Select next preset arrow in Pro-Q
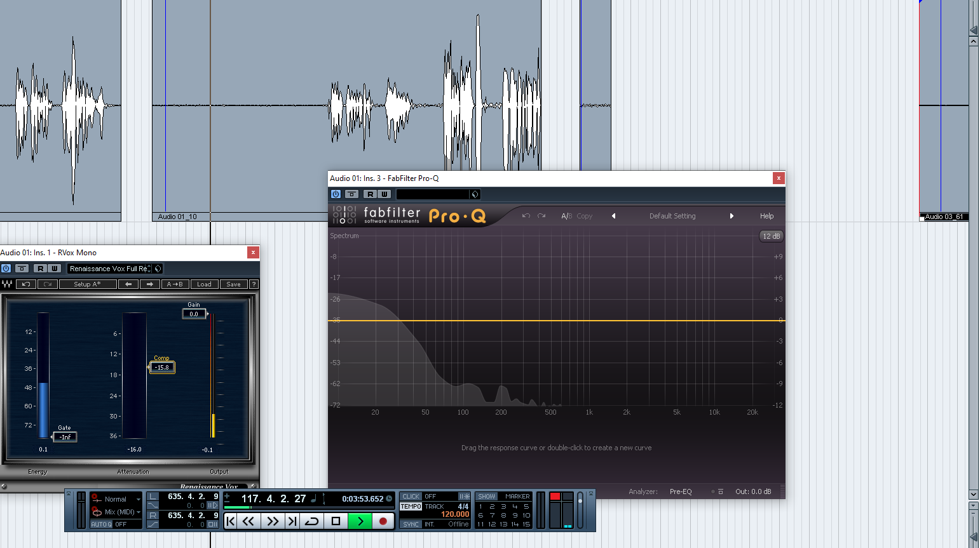The height and width of the screenshot is (548, 980). (732, 216)
